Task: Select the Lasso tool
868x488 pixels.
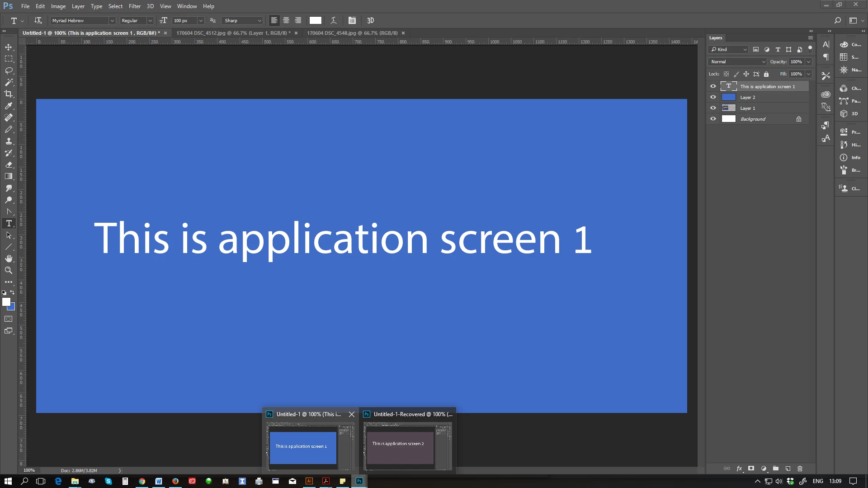Action: [9, 70]
